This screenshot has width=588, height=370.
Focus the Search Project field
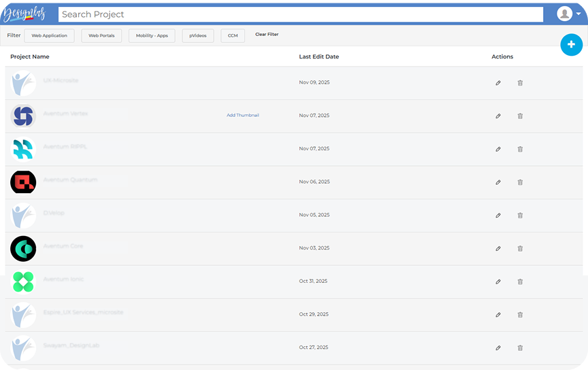tap(299, 14)
